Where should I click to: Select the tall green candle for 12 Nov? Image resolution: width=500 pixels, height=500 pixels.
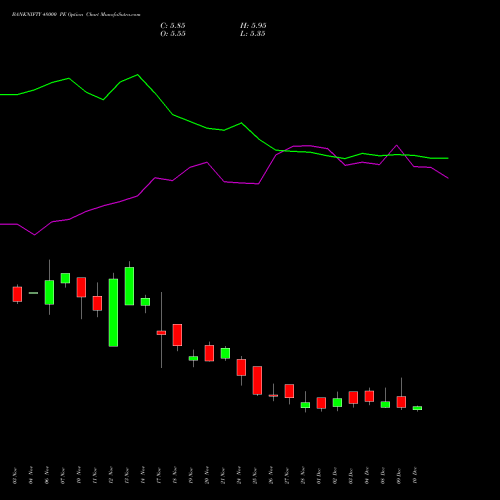pos(113,313)
